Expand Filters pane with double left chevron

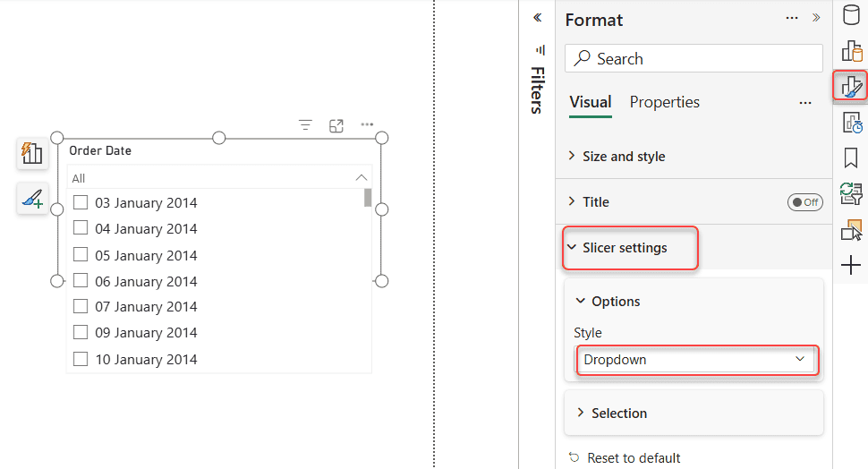[x=537, y=18]
